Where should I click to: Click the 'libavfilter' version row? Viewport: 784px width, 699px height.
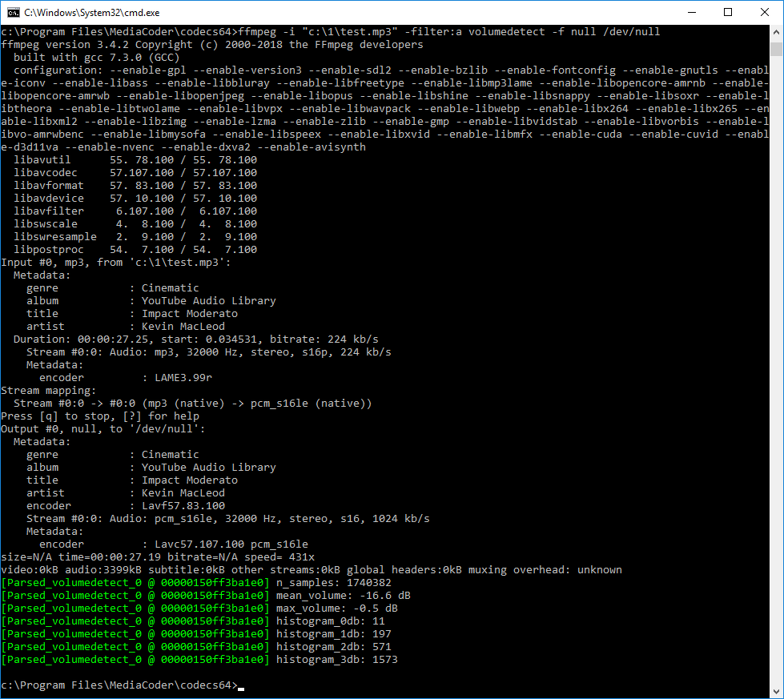[135, 211]
